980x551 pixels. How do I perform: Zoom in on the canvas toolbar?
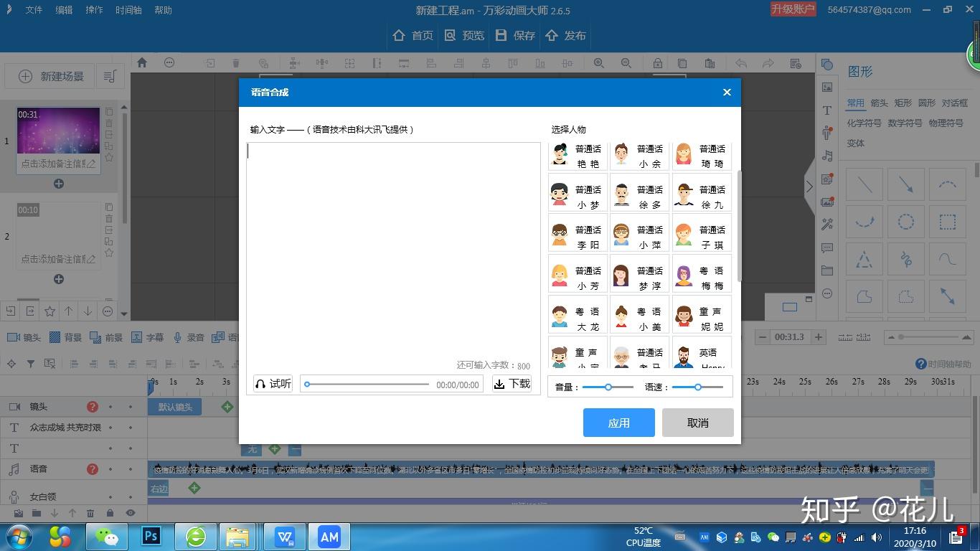[598, 63]
